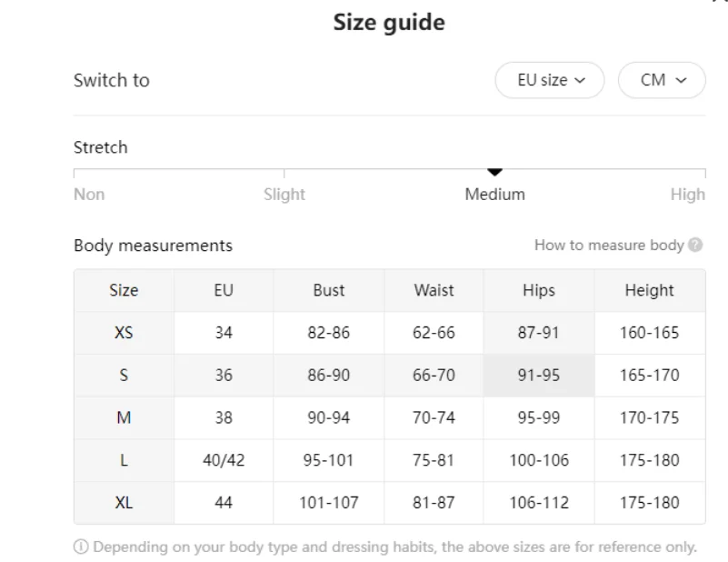The width and height of the screenshot is (728, 562).
Task: Close the Size guide dialog
Action: pos(722,3)
